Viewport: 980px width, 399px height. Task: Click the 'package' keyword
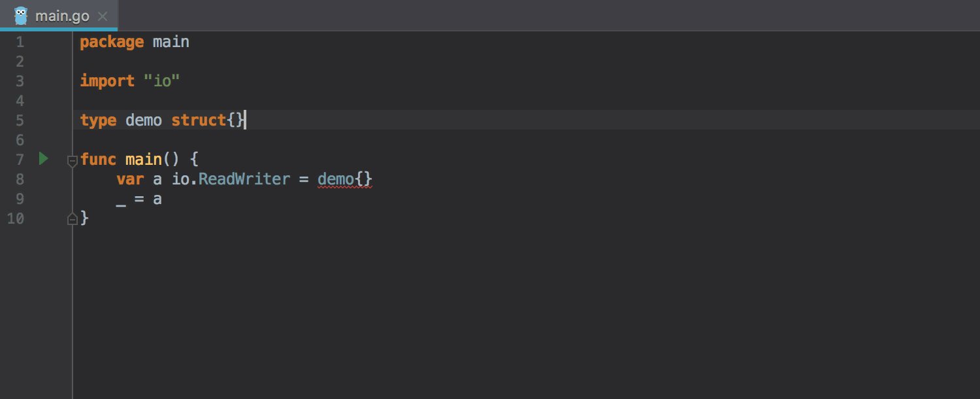click(112, 43)
